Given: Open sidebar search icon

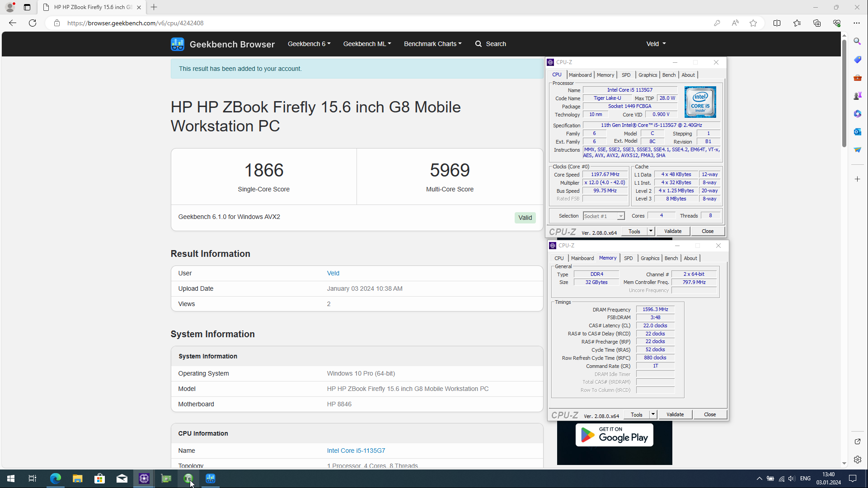Looking at the screenshot, I should coord(858,42).
